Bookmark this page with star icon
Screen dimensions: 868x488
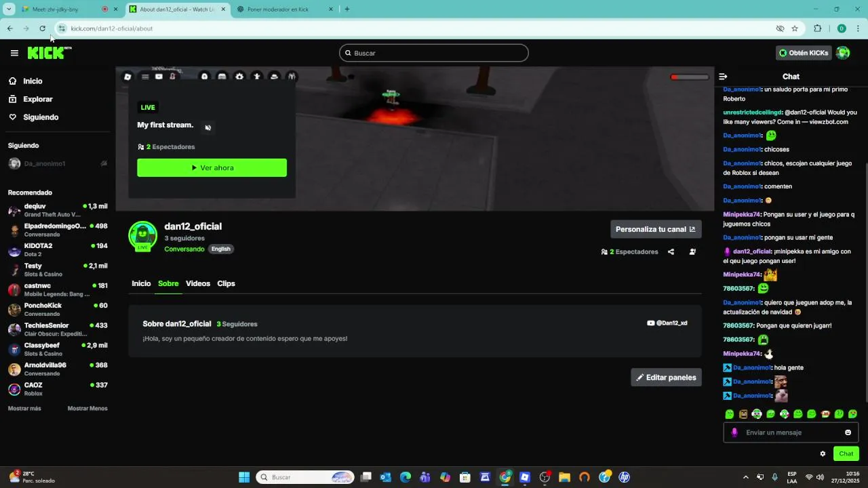point(795,28)
